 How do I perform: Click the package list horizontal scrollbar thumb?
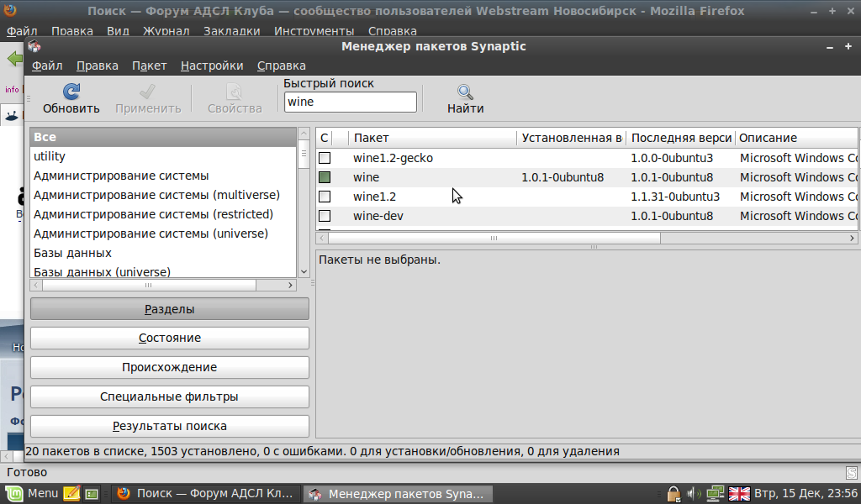tap(494, 238)
